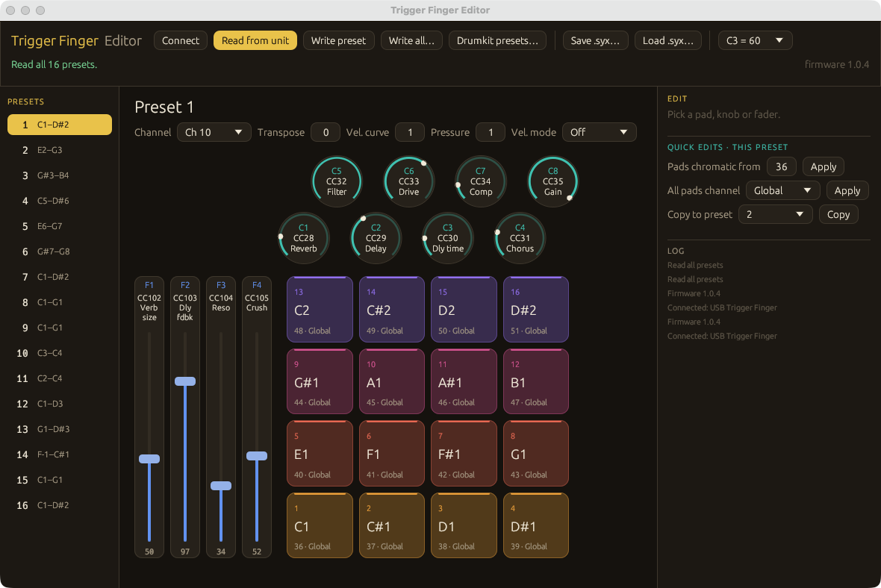
Task: Select the C4 CC31 Chorus knob
Action: 520,238
